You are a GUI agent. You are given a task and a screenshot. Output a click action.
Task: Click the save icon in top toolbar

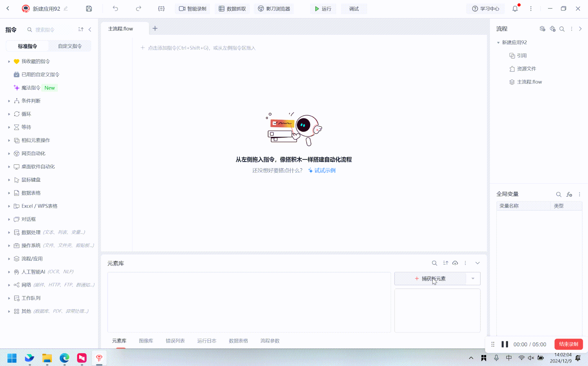click(89, 9)
